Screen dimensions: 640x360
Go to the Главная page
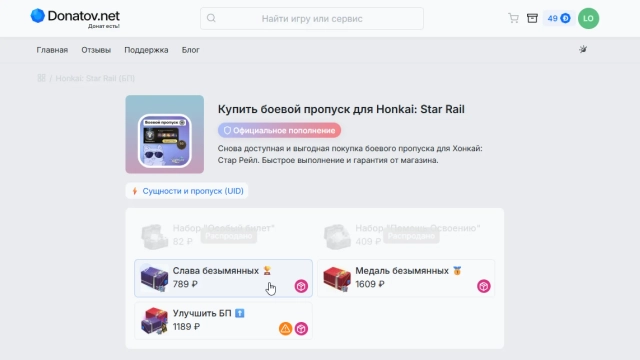pyautogui.click(x=52, y=50)
